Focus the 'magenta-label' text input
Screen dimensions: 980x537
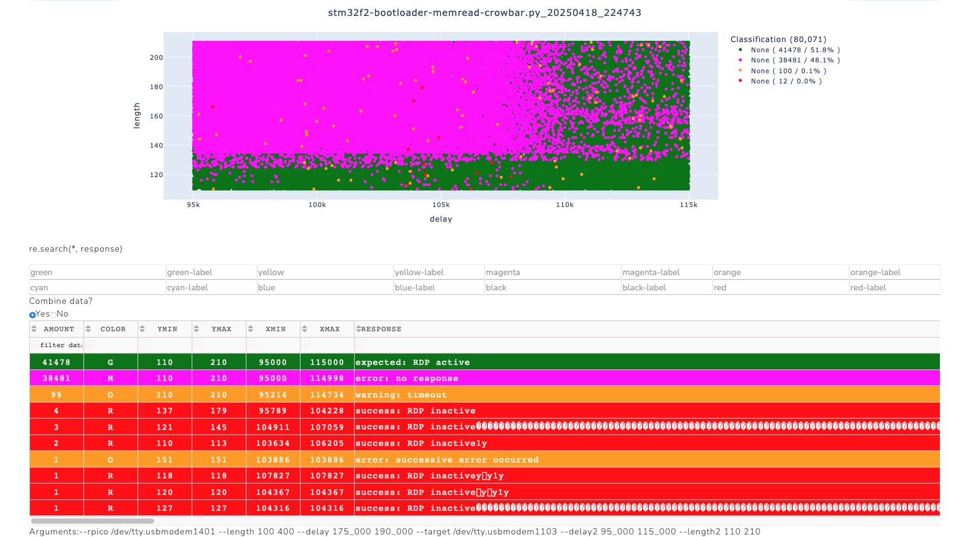666,273
